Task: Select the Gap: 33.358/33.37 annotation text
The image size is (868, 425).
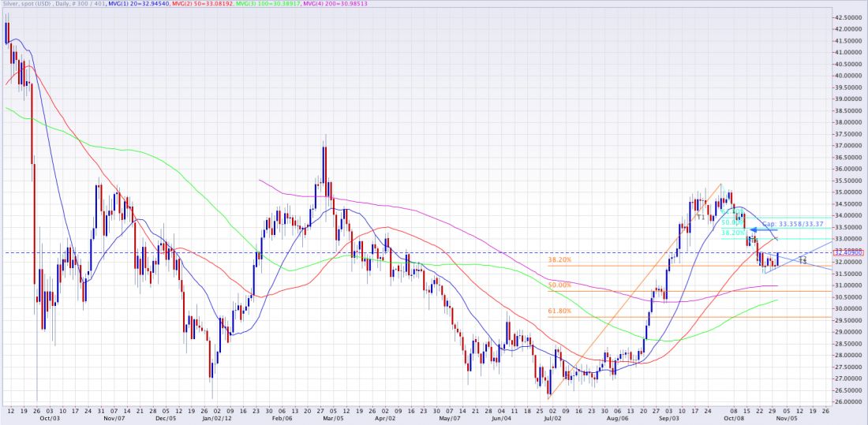Action: coord(797,224)
